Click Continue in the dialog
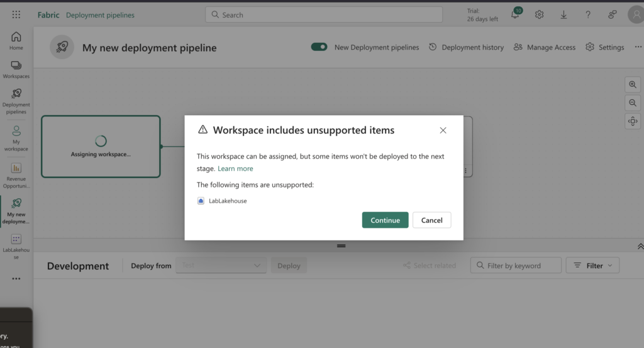644x348 pixels. point(386,220)
